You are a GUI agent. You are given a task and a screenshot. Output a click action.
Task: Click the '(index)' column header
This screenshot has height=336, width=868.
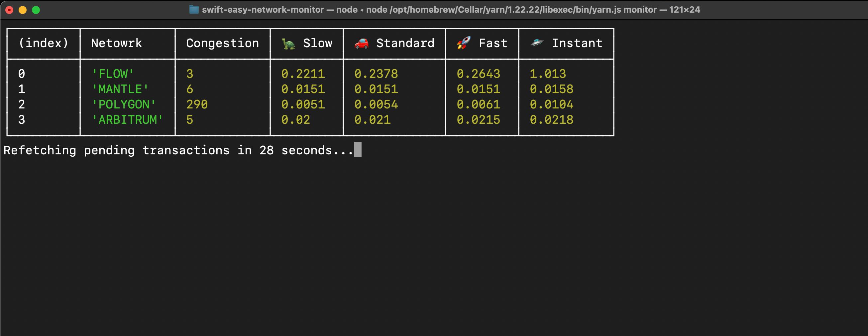click(44, 43)
